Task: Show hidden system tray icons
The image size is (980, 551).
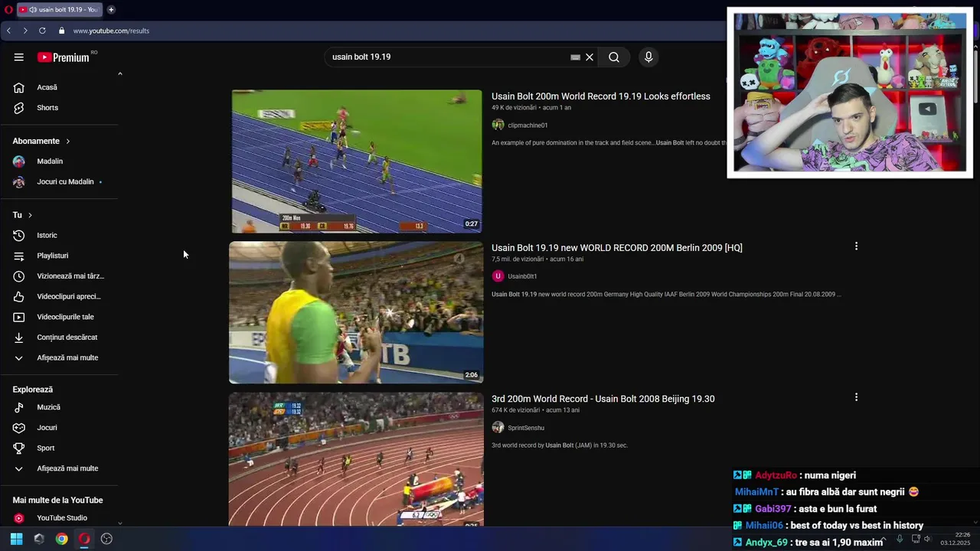Action: tap(884, 539)
